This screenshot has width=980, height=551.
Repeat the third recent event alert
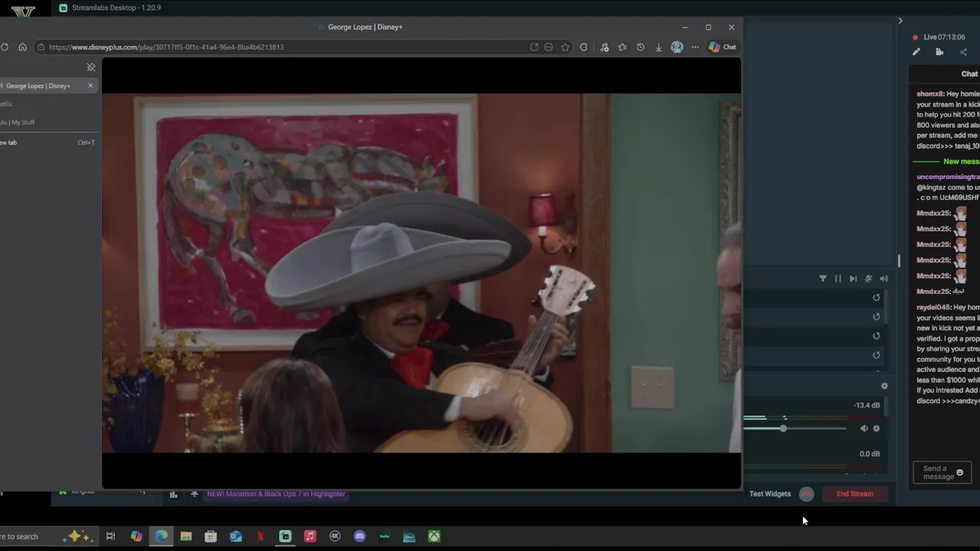(x=877, y=336)
